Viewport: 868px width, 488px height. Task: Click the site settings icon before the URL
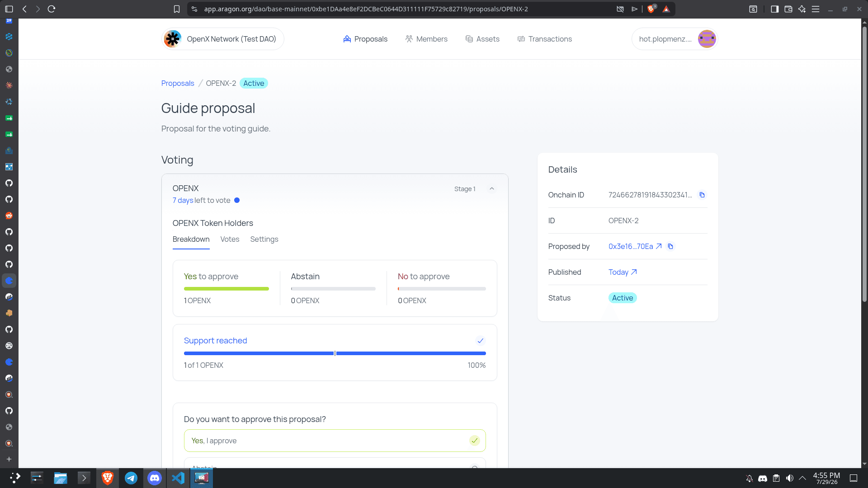click(x=194, y=9)
